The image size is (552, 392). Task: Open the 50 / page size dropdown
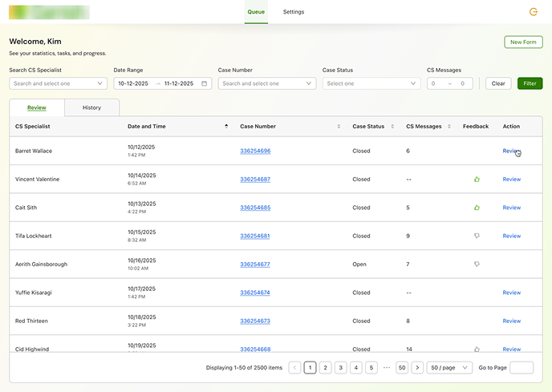point(449,367)
